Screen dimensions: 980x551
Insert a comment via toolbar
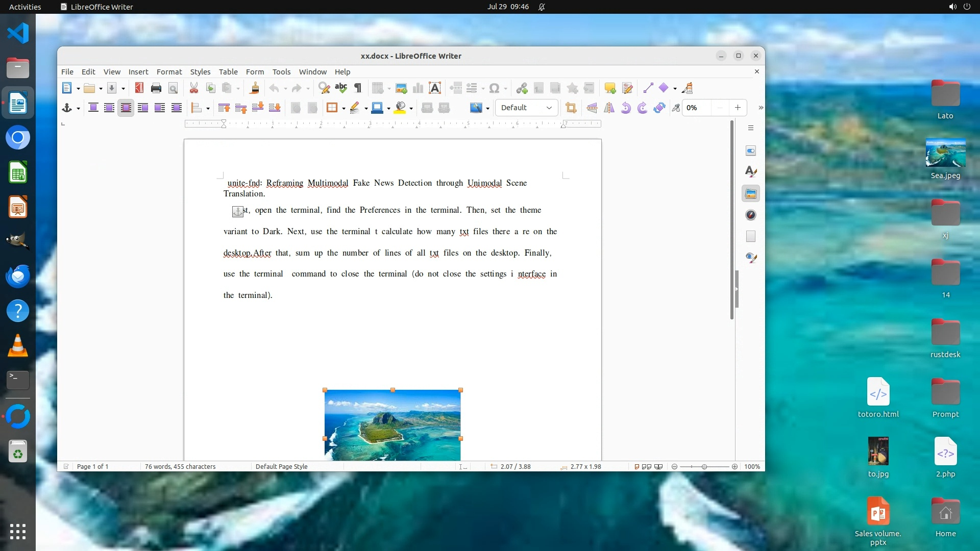click(610, 88)
